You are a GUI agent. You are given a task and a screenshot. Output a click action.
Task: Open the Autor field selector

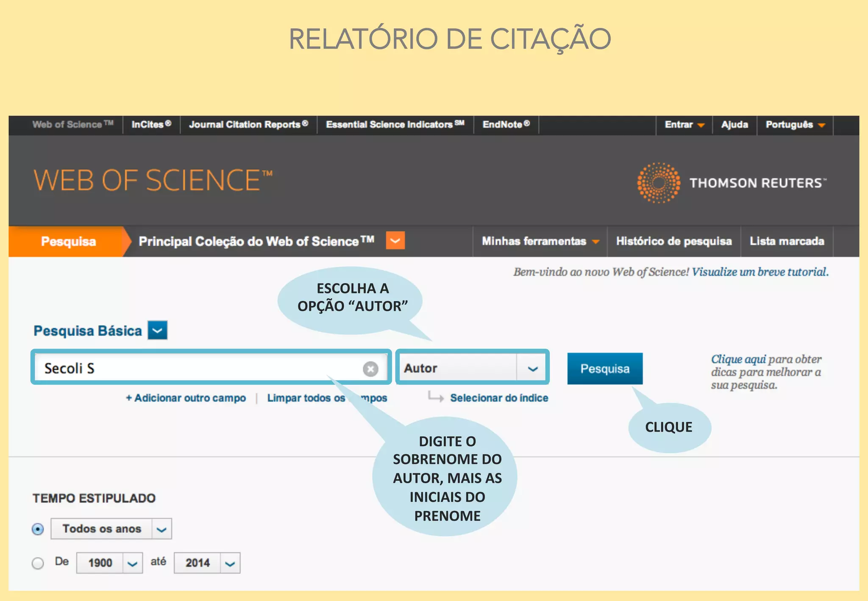(x=473, y=368)
